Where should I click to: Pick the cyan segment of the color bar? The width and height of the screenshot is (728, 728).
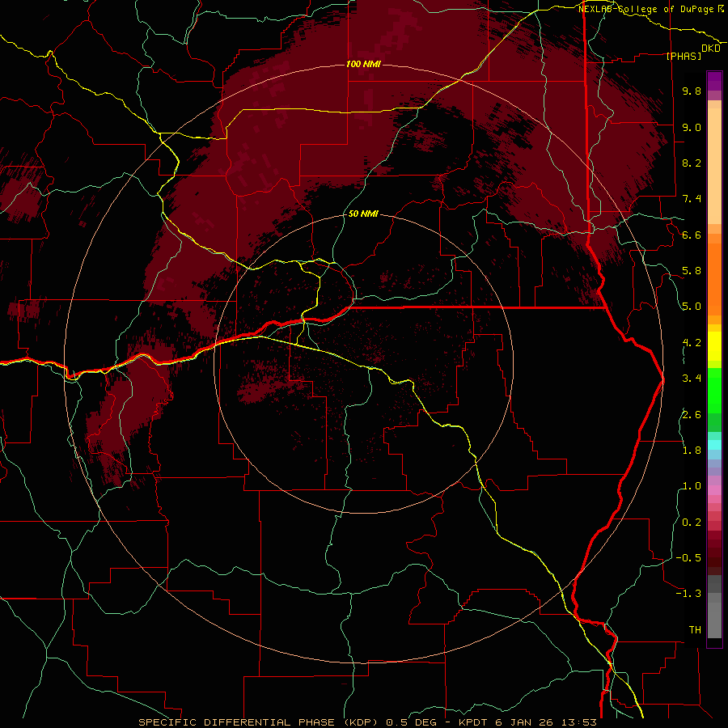[x=714, y=444]
